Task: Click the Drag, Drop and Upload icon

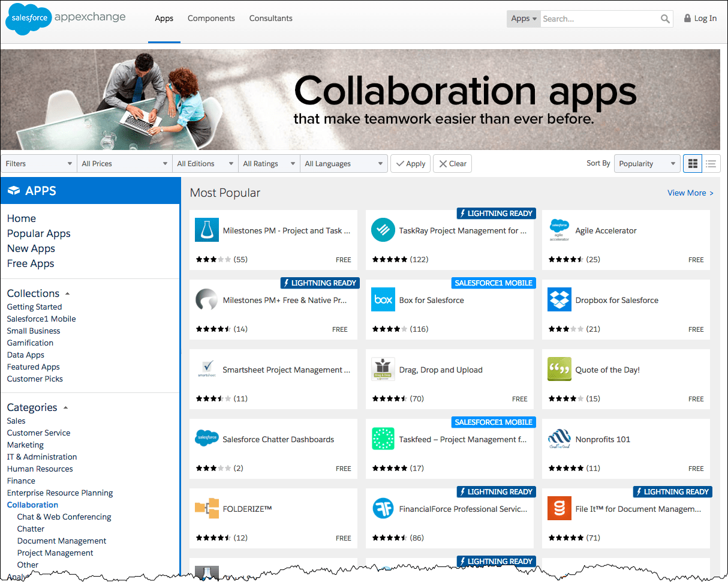Action: point(383,370)
